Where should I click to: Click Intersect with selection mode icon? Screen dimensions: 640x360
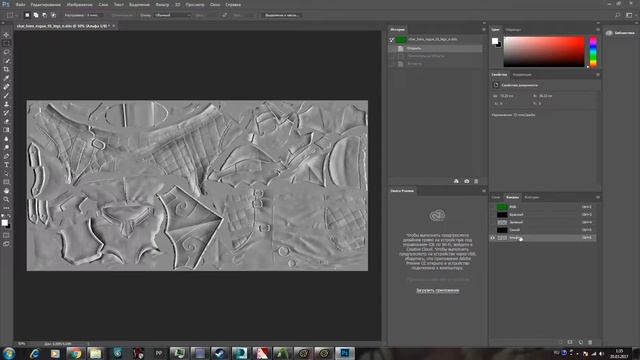[53, 15]
